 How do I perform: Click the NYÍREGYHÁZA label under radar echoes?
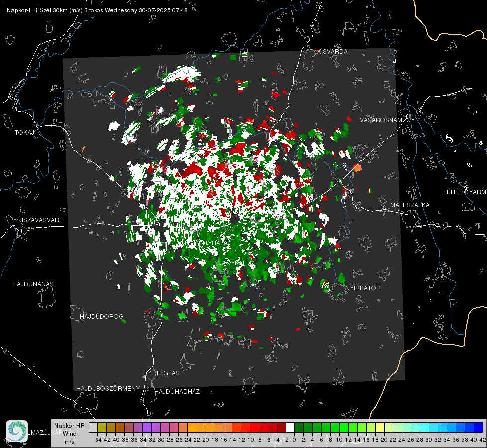tap(206, 243)
